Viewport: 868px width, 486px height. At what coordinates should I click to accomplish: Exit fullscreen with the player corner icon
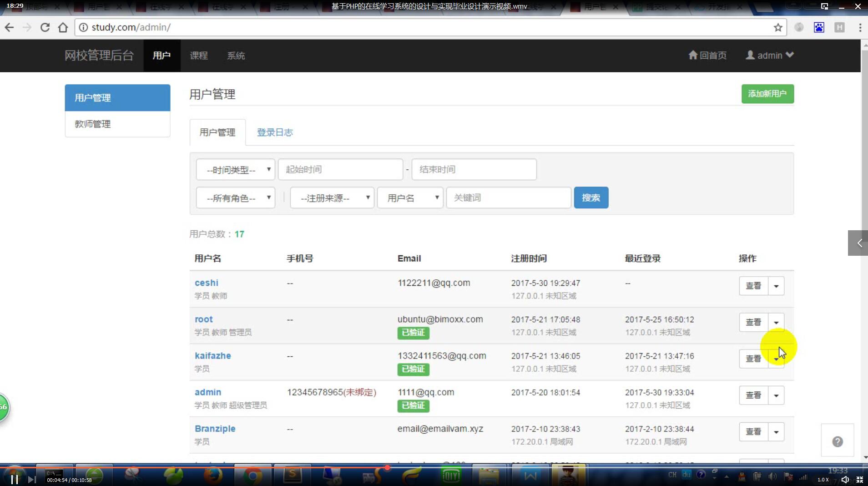(860, 480)
